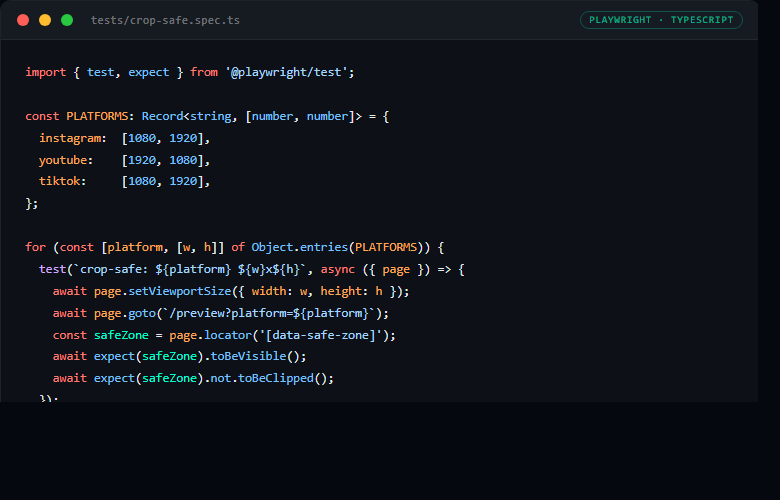
Task: Click the toBeVisible assertion
Action: coord(248,356)
